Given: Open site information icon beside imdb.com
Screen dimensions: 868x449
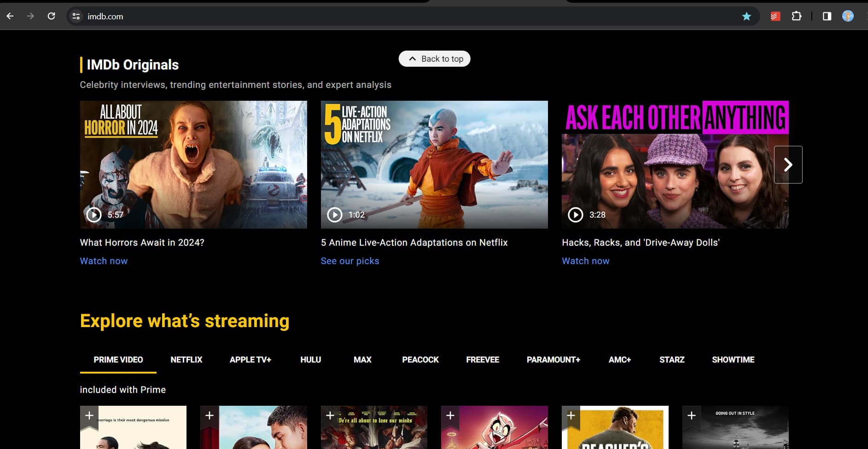Looking at the screenshot, I should coord(76,17).
